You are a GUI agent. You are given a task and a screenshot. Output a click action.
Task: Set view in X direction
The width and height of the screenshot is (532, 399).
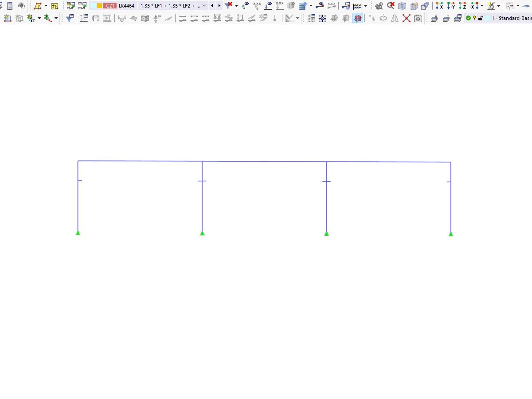point(439,6)
